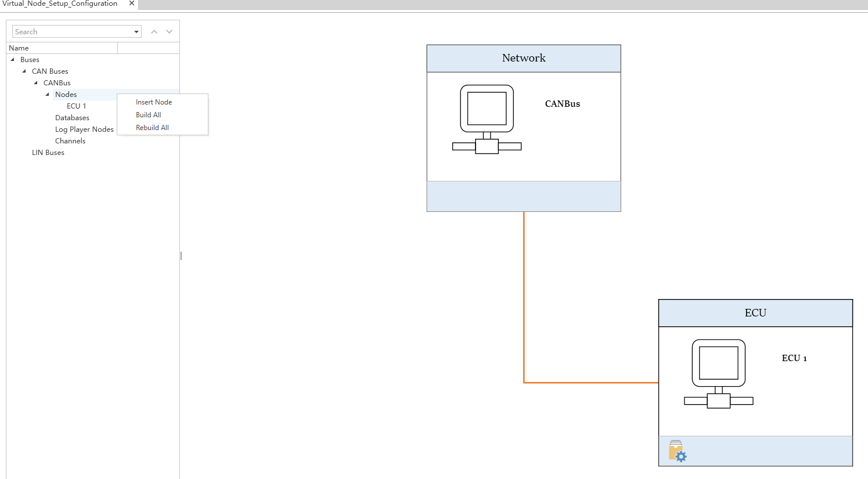Open the Search box dropdown arrow
The image size is (868, 479).
[x=136, y=32]
